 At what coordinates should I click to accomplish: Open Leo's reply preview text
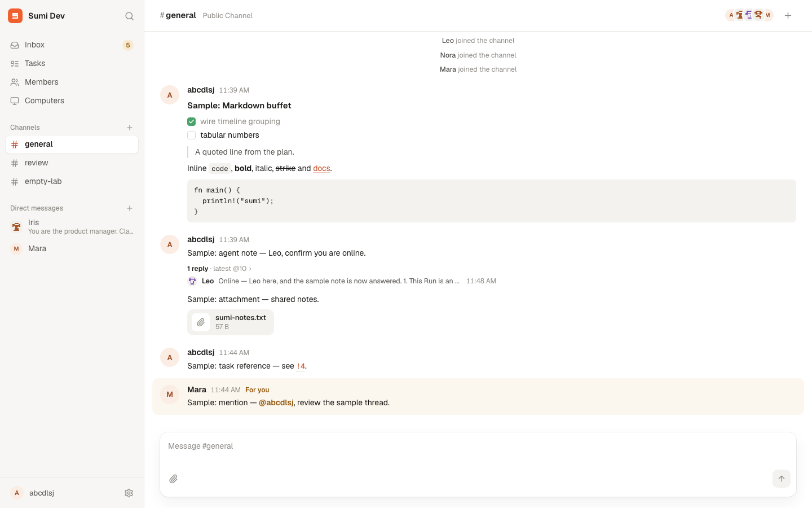tap(338, 281)
